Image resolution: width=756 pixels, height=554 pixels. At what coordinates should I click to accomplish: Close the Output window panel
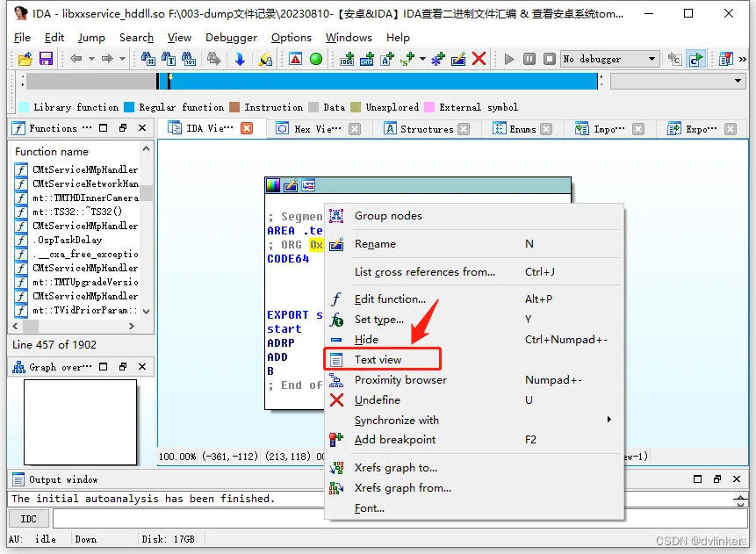pos(737,478)
